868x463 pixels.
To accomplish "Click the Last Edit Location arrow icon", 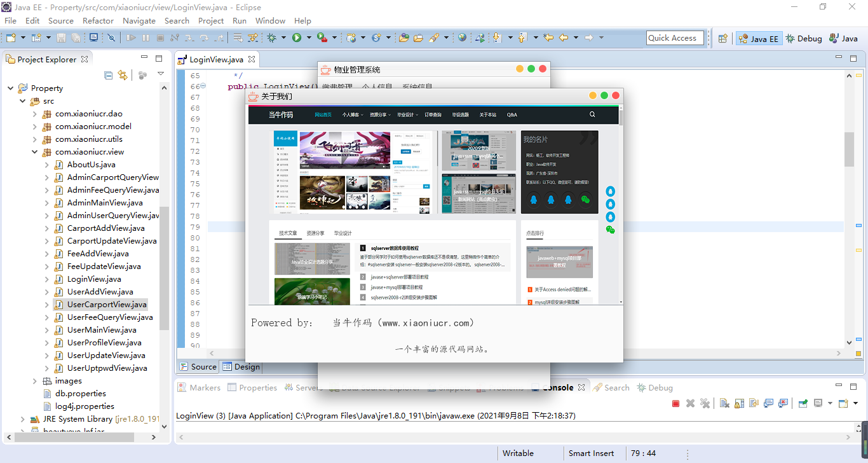I will 548,38.
